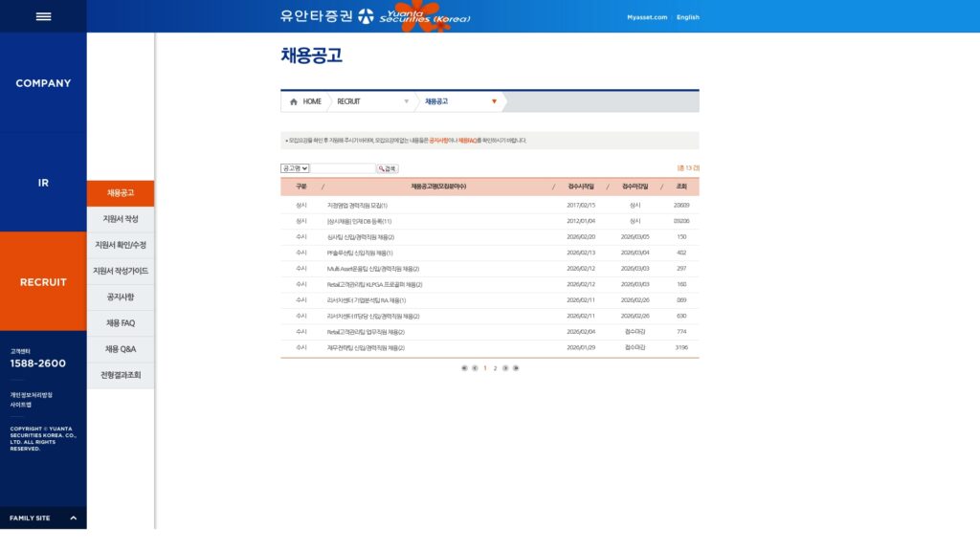This screenshot has height=551, width=980.
Task: Open the red dropdown triangle beside 채용공고 breadcrumb
Action: coord(494,100)
